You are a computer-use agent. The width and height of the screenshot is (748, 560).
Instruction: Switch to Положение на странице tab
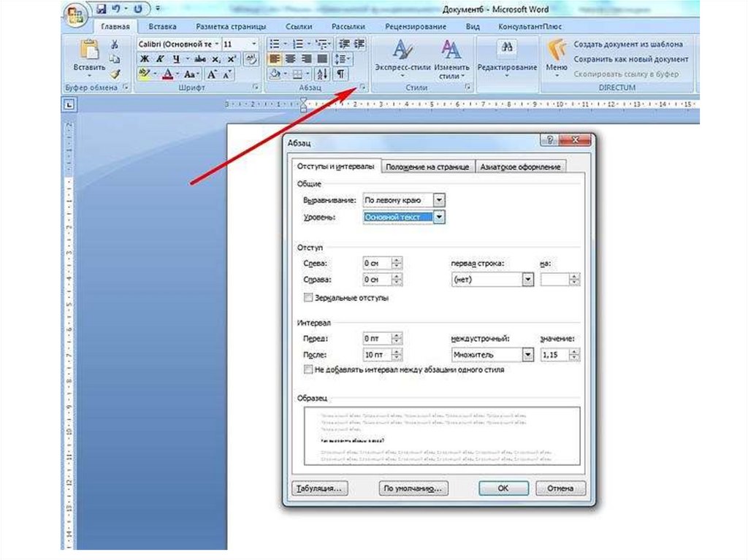coord(427,167)
